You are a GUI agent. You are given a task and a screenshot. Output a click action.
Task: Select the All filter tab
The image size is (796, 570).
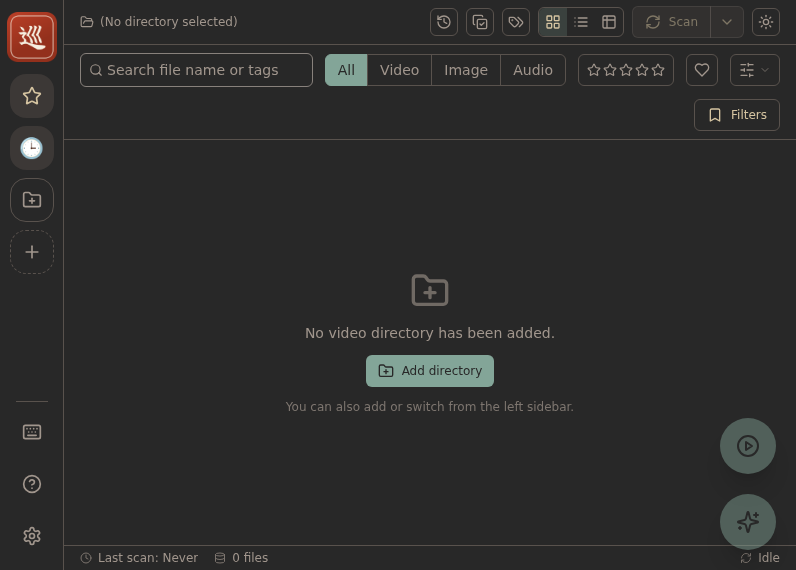(x=346, y=70)
